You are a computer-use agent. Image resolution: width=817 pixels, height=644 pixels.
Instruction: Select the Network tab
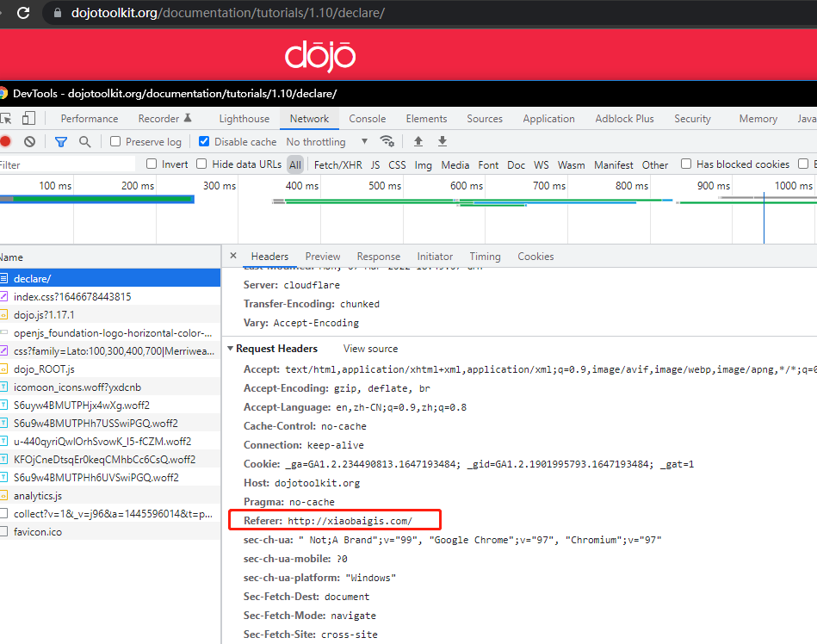coord(310,119)
